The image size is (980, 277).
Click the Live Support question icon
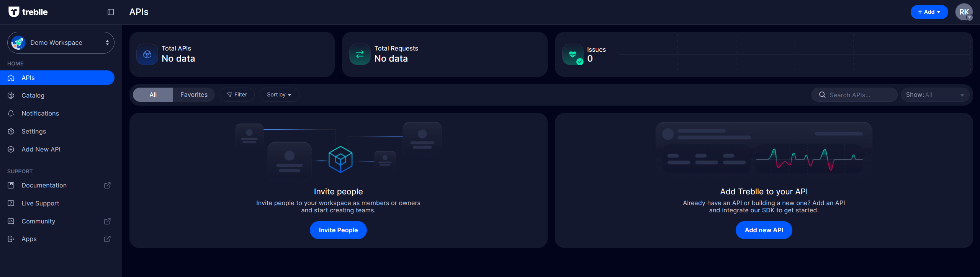[11, 203]
